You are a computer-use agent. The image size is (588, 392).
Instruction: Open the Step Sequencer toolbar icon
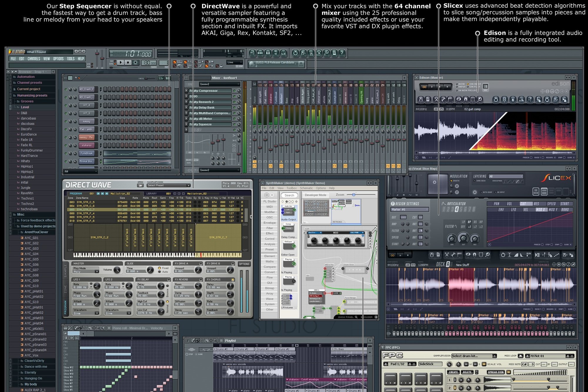(260, 53)
